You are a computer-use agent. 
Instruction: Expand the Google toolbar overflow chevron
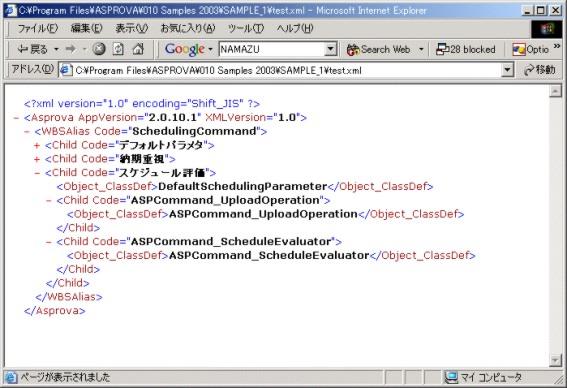click(x=557, y=47)
